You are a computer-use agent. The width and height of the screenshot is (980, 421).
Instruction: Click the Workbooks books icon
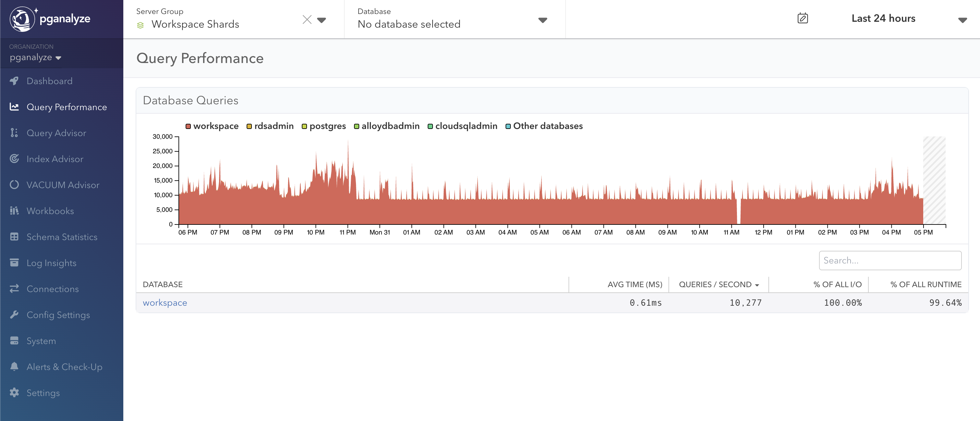coord(14,210)
